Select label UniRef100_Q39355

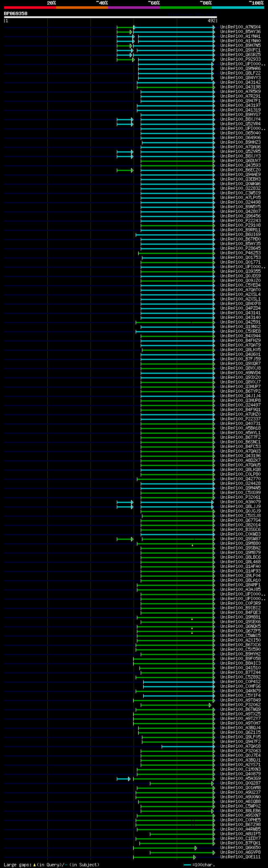pos(240,272)
